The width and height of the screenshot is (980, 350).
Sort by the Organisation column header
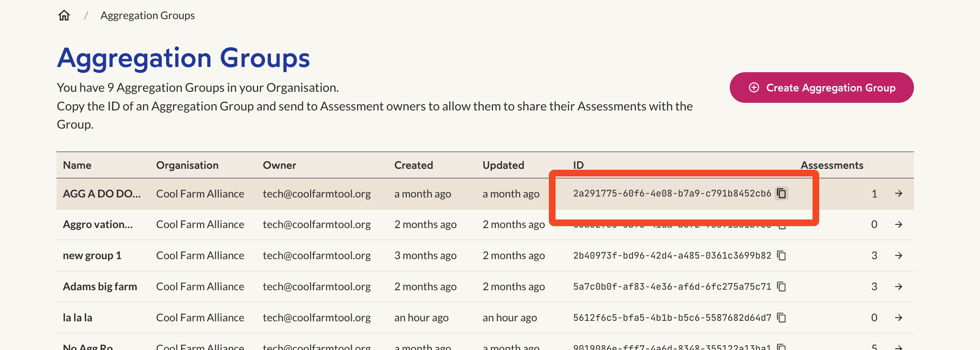[x=187, y=165]
